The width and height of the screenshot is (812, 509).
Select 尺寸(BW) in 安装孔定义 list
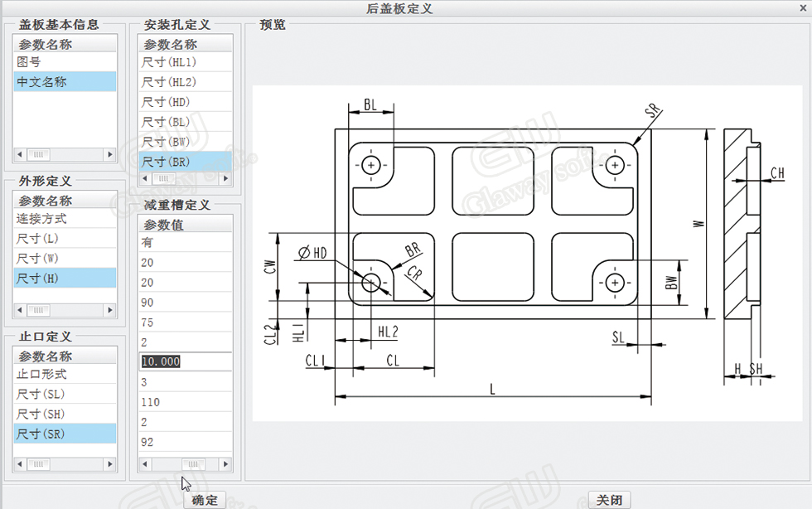click(x=186, y=142)
